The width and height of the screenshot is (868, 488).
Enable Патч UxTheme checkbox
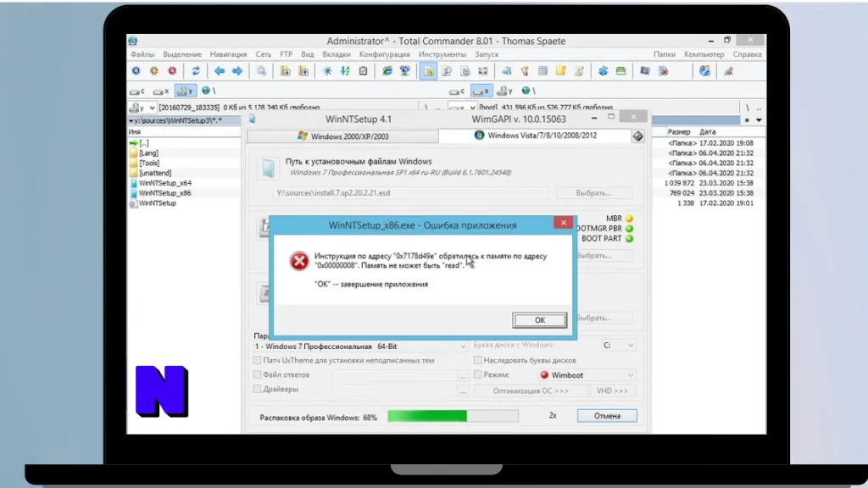(257, 360)
